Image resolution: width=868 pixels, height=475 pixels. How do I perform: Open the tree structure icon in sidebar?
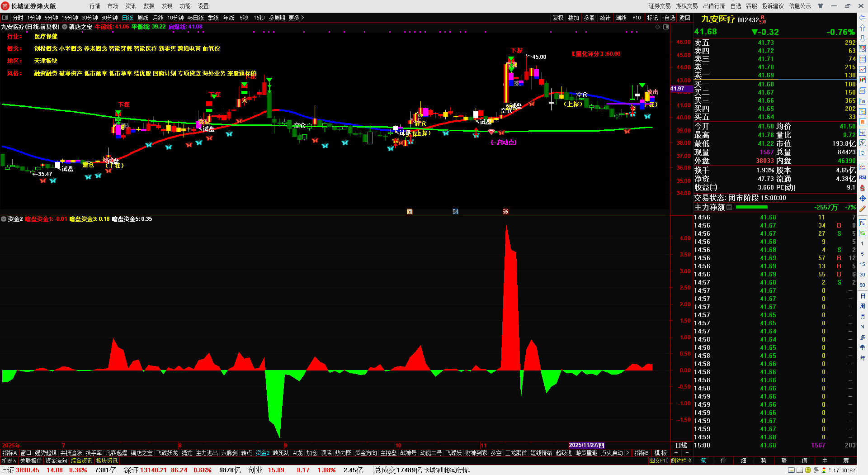(863, 111)
